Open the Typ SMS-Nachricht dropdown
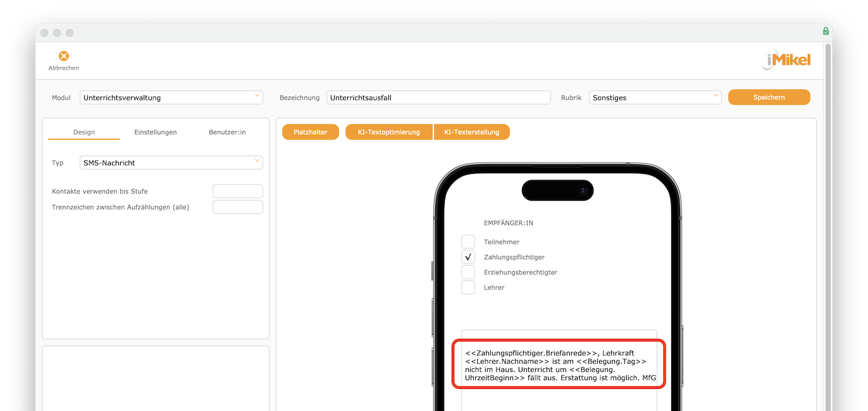 pyautogui.click(x=171, y=163)
